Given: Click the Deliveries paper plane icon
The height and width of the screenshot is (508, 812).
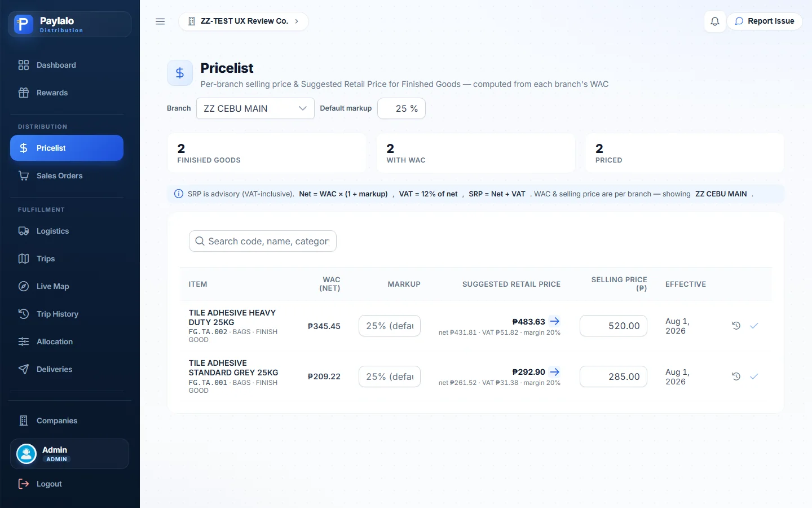Looking at the screenshot, I should tap(24, 369).
